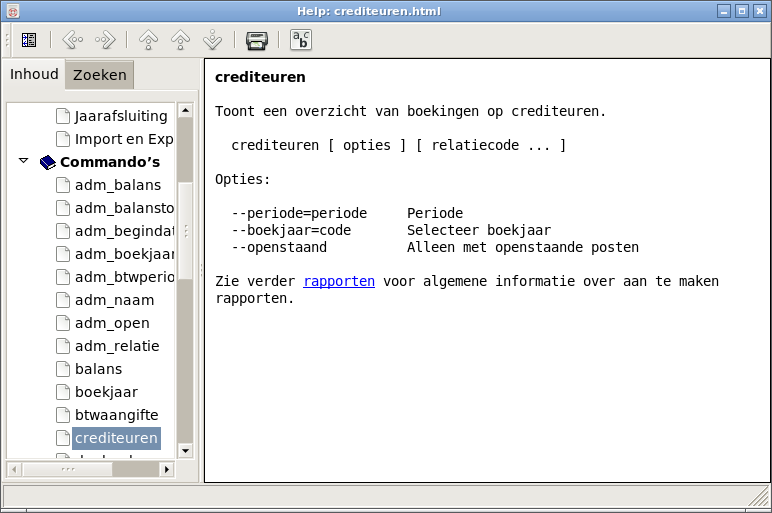Click the page icon next to adm_balans
The image size is (772, 513).
63,185
